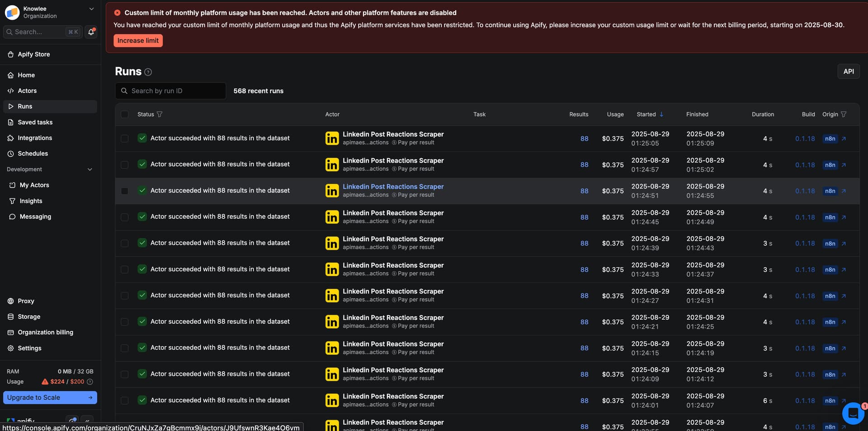Open Settings in sidebar
Image resolution: width=868 pixels, height=431 pixels.
coord(50,348)
